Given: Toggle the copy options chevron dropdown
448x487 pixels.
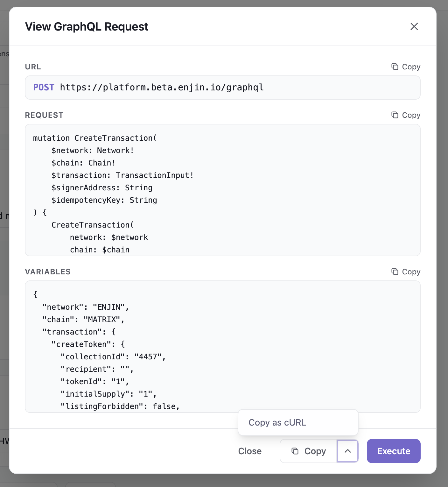Looking at the screenshot, I should [348, 451].
